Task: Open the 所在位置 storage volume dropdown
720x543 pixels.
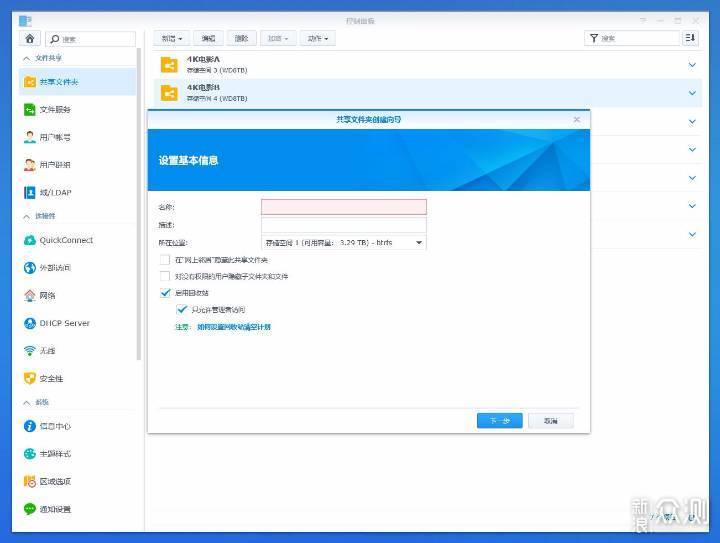Action: click(343, 242)
